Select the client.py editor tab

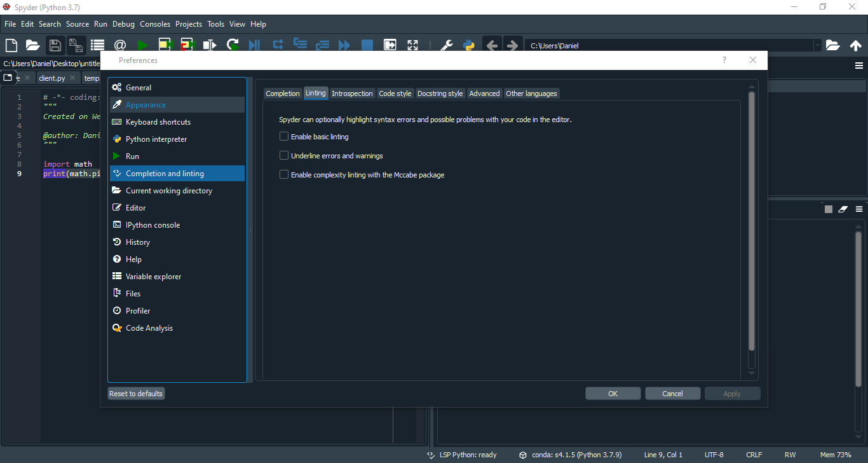point(53,78)
